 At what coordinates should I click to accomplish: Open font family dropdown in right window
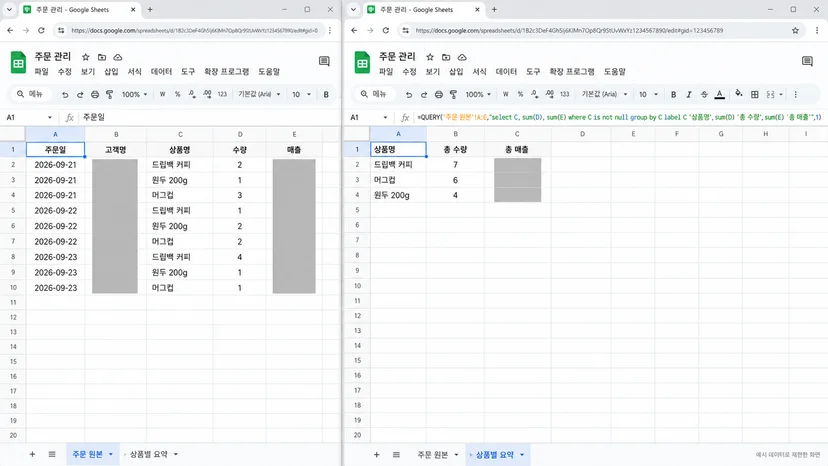tap(605, 94)
